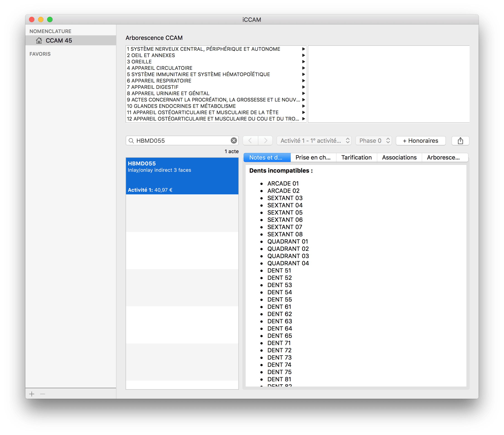Screen dimensions: 504x435
Task: Select 10 GLANDES ENDOCRINES ET MÉTABOLISME
Action: pyautogui.click(x=181, y=106)
